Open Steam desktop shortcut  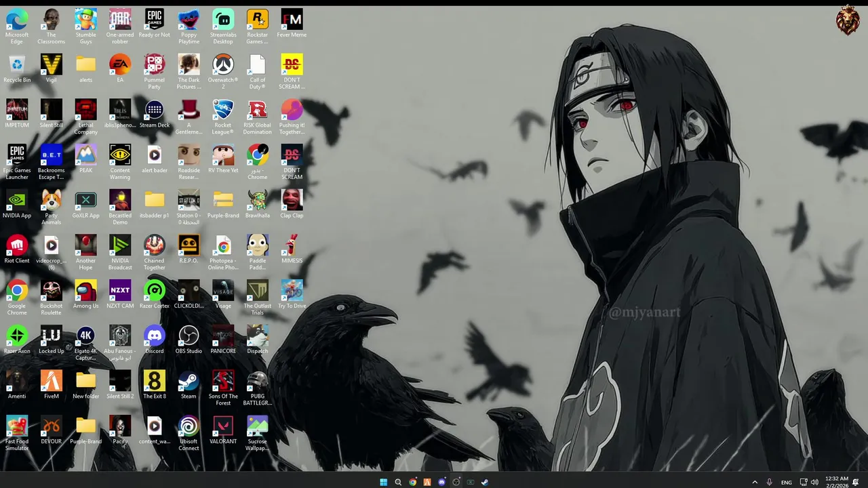(x=189, y=385)
